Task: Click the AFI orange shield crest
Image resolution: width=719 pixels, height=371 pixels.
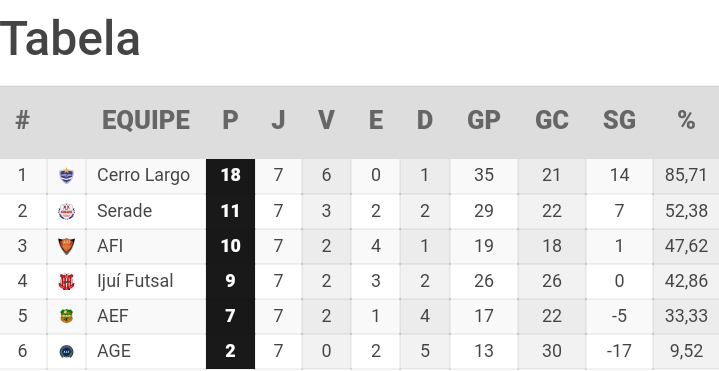Action: click(x=66, y=246)
